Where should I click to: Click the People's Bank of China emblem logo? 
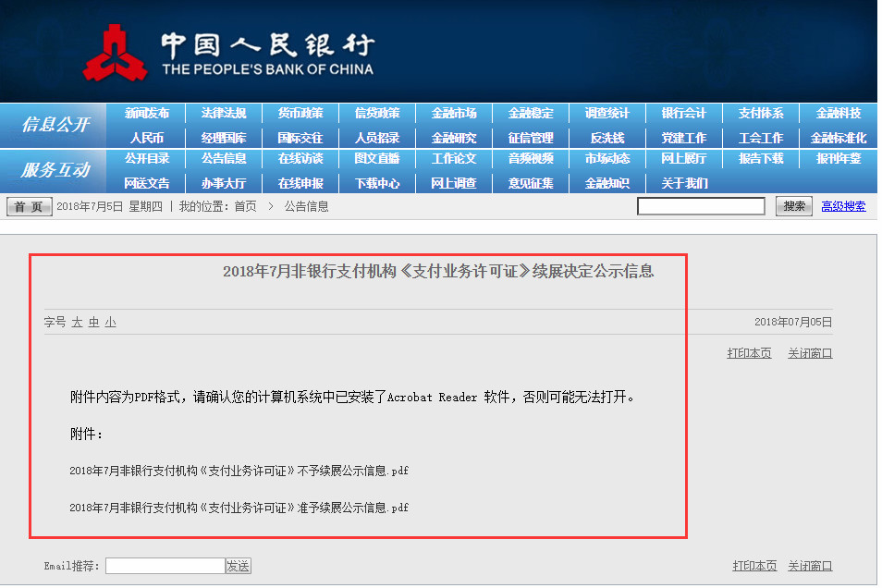click(115, 48)
